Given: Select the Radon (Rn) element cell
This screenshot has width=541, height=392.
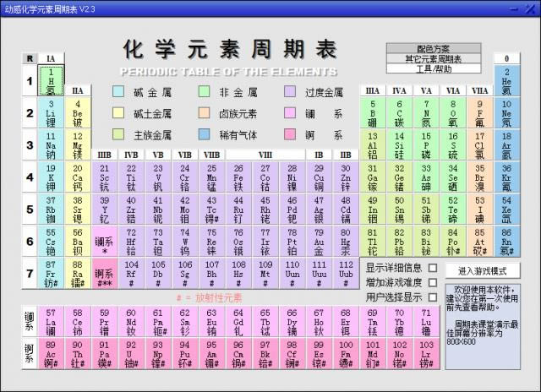Looking at the screenshot, I should point(506,242).
